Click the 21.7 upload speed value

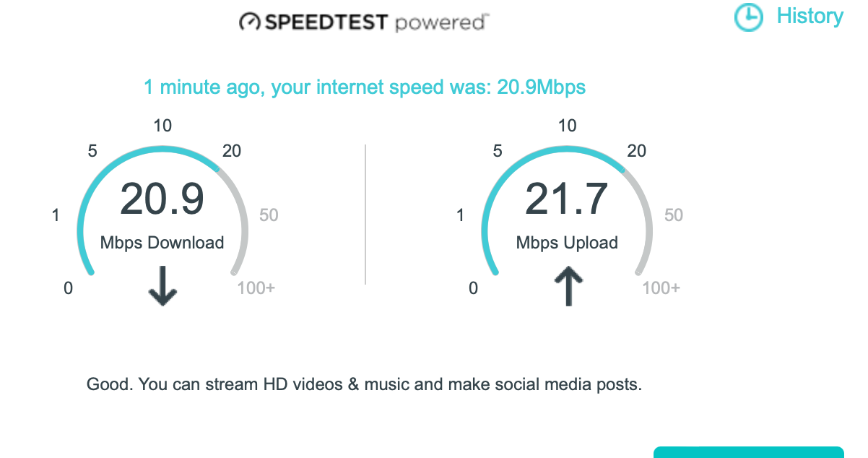pyautogui.click(x=567, y=199)
